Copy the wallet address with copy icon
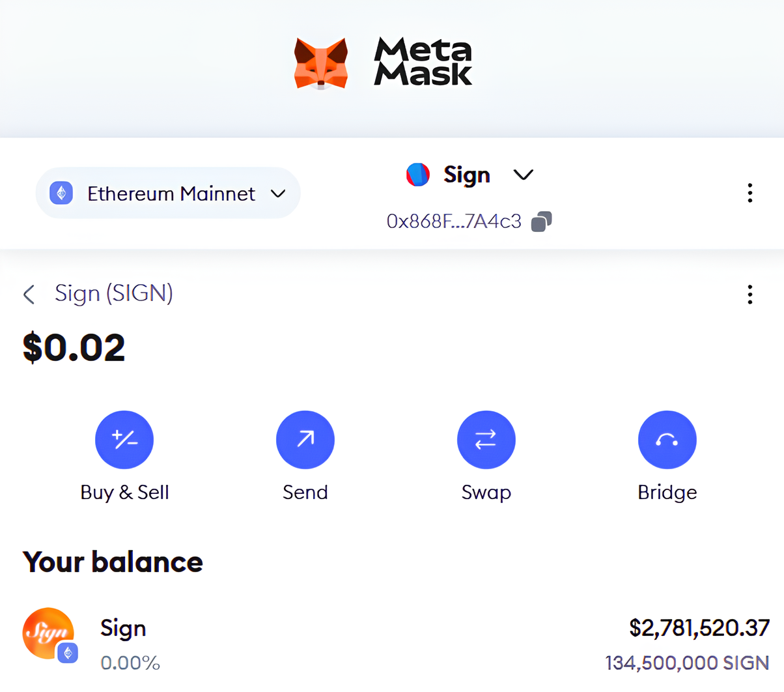Viewport: 784px width, 692px height. pyautogui.click(x=541, y=222)
